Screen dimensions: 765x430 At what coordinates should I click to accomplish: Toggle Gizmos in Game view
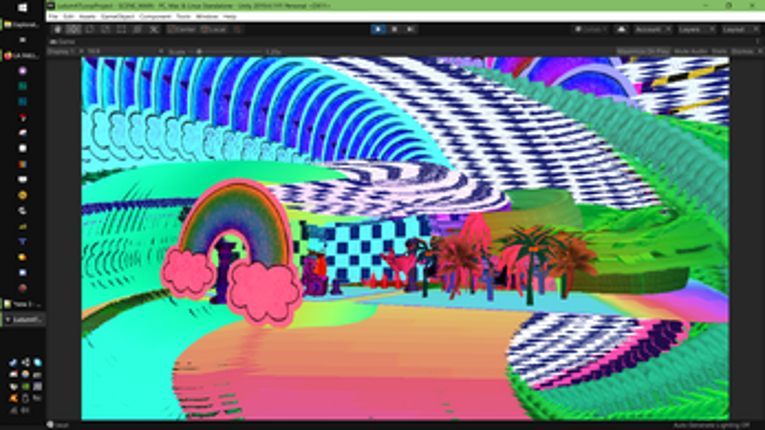click(x=742, y=51)
